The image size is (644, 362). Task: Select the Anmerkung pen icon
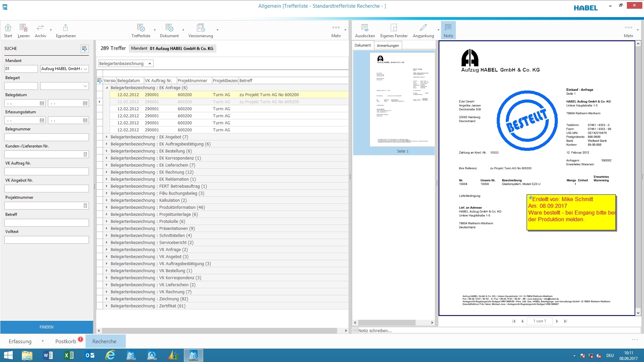click(x=423, y=28)
